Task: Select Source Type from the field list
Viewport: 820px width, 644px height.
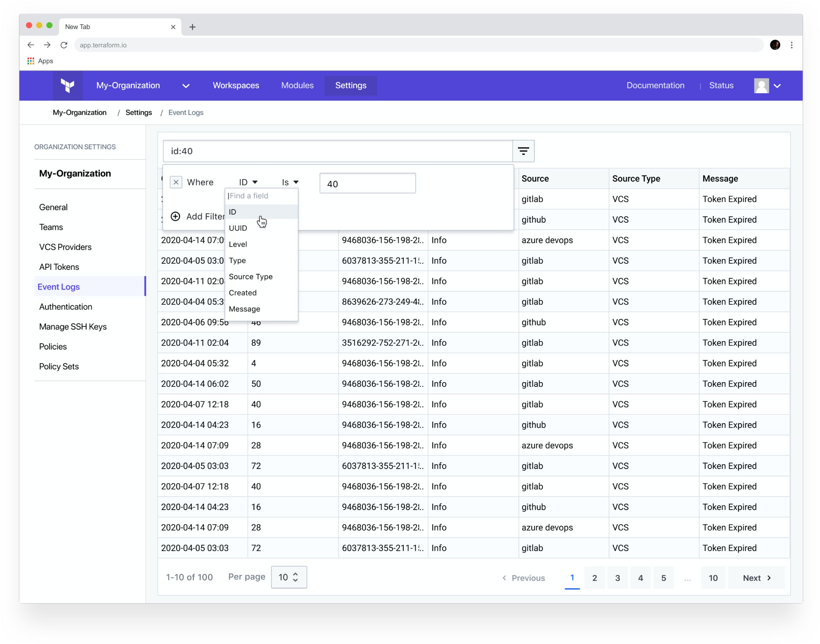Action: pyautogui.click(x=250, y=276)
